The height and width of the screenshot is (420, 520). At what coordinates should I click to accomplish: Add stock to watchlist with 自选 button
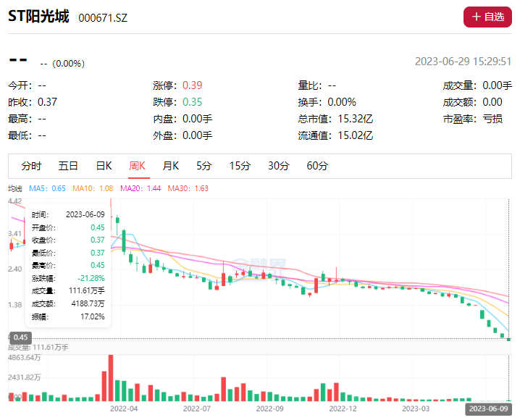coord(487,17)
